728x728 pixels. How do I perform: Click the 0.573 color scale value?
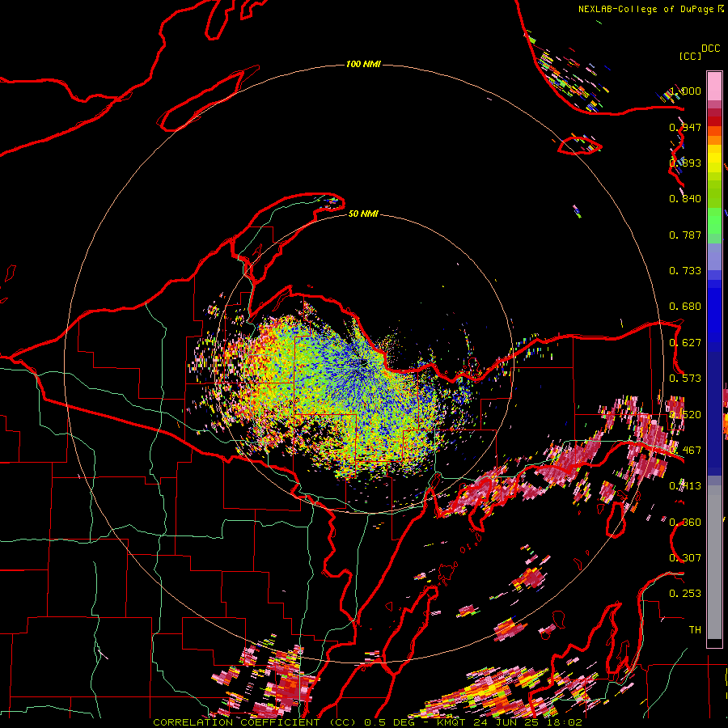[685, 379]
